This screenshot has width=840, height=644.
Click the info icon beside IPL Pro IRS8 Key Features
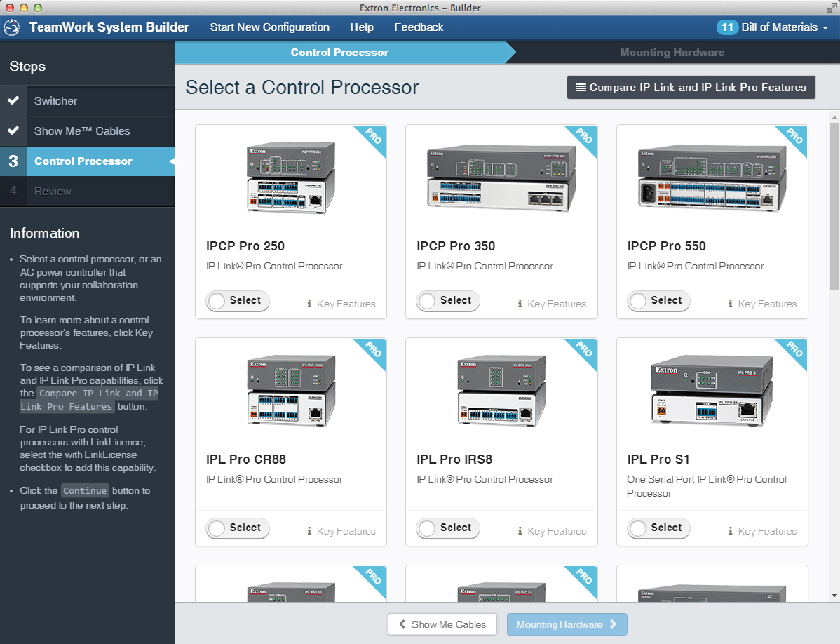pyautogui.click(x=520, y=531)
